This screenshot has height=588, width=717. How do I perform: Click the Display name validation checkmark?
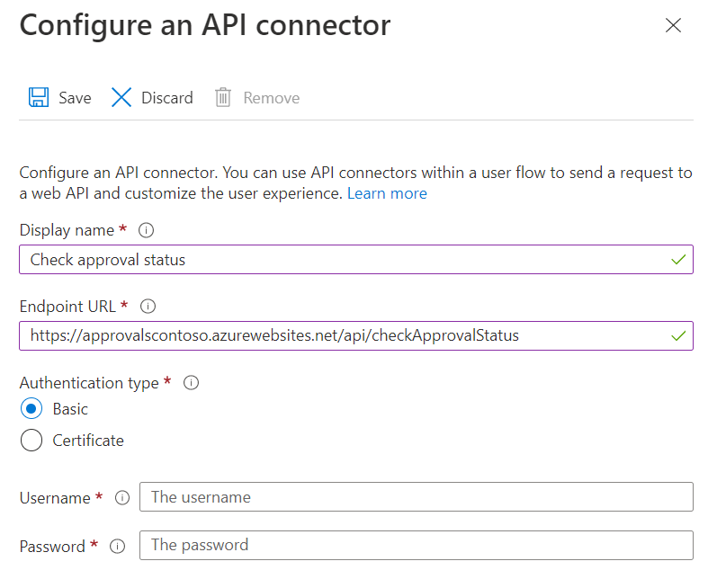pyautogui.click(x=678, y=260)
